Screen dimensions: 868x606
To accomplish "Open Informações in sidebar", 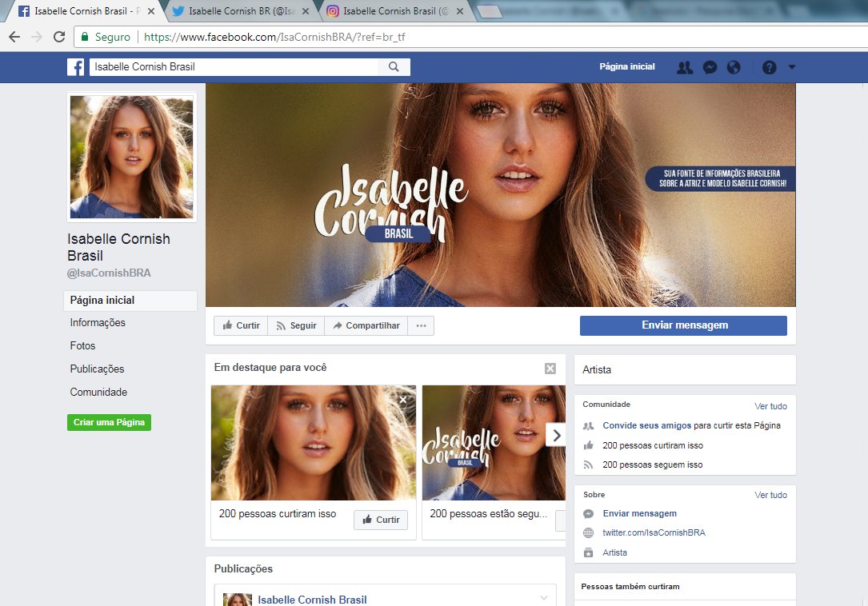I will [98, 323].
